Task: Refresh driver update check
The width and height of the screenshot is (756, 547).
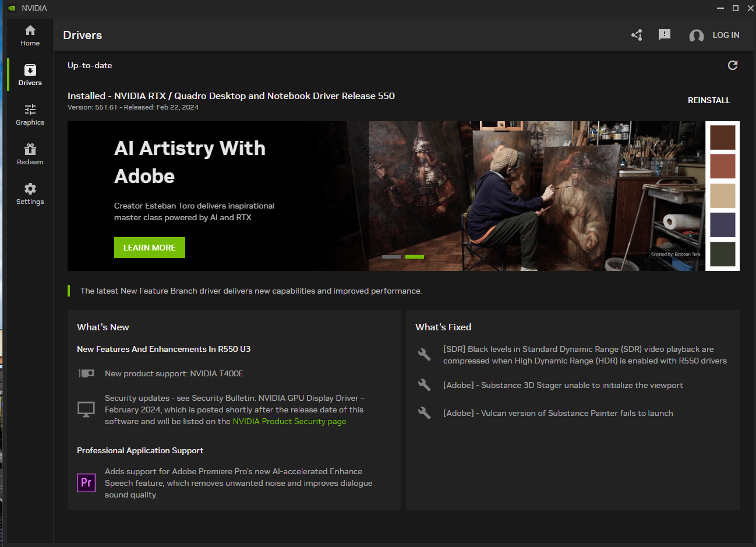Action: [x=733, y=65]
